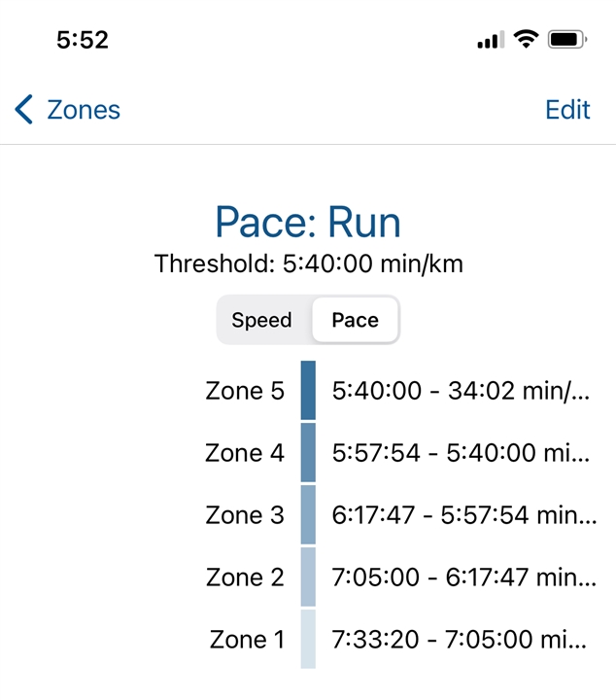Tap the Zone 2 color bar

(x=308, y=577)
